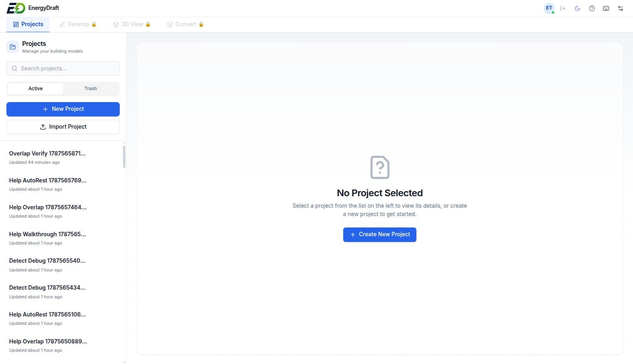
Task: Click the Create New Project button
Action: tap(379, 235)
